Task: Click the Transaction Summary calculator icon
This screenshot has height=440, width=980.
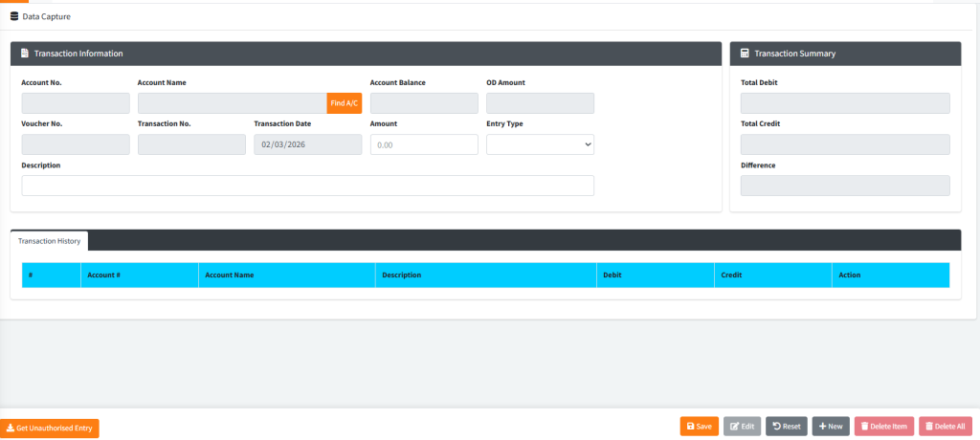Action: tap(745, 54)
